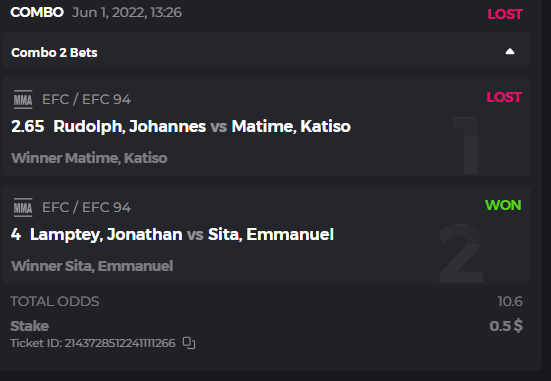Open Rudolph, Johannes vs Matime, Katiso match
The height and width of the screenshot is (381, 551).
coord(202,127)
